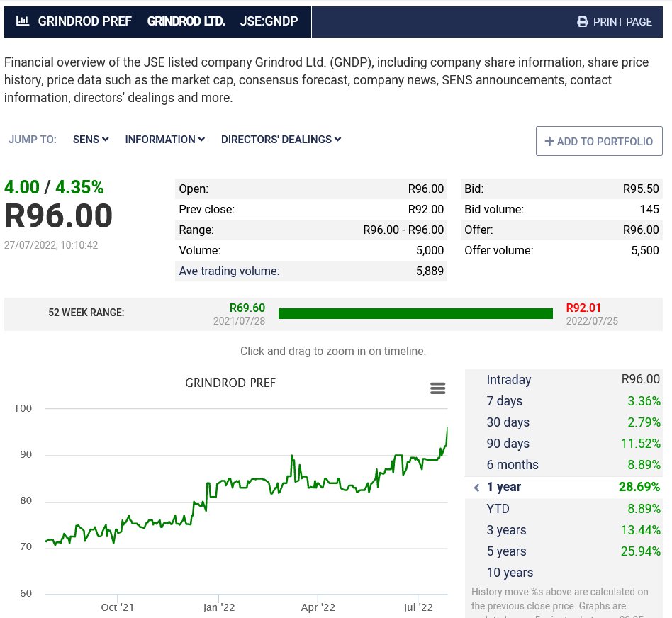Click the 52 week low R69.60

[x=247, y=308]
